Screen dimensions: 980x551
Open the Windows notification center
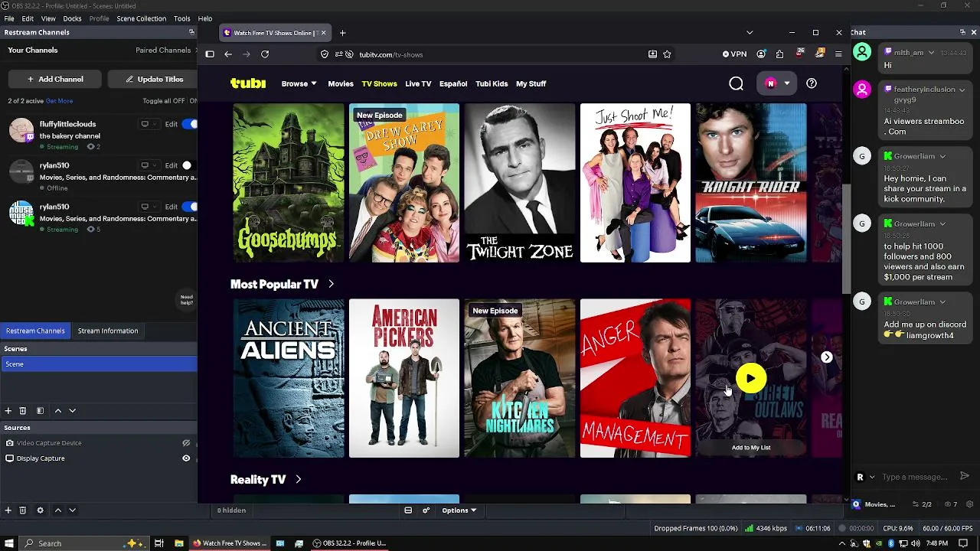(x=963, y=543)
